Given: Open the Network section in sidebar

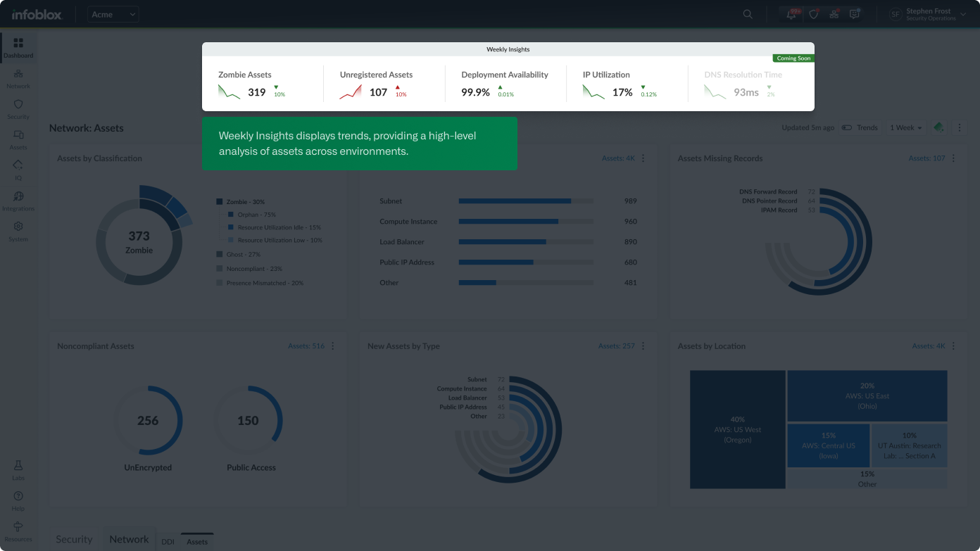Looking at the screenshot, I should tap(18, 78).
